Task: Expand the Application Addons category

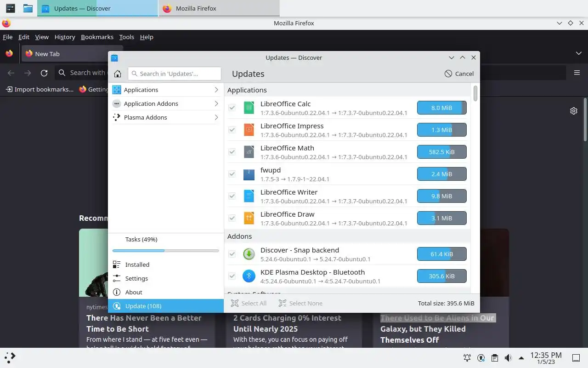Action: pyautogui.click(x=216, y=103)
